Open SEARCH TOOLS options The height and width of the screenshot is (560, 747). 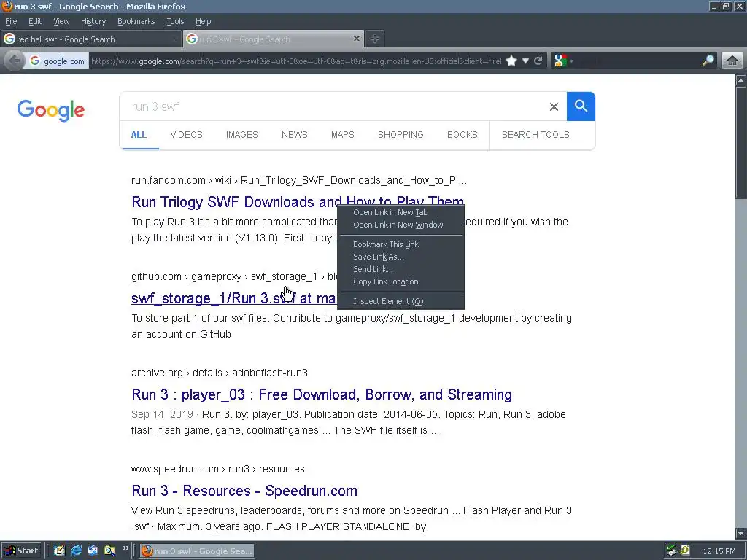pyautogui.click(x=535, y=135)
